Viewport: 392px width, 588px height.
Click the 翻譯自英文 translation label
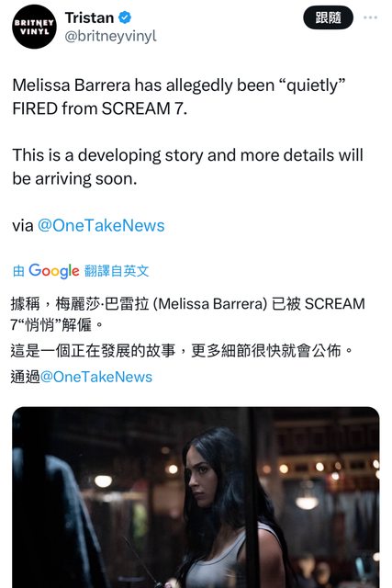click(x=117, y=271)
